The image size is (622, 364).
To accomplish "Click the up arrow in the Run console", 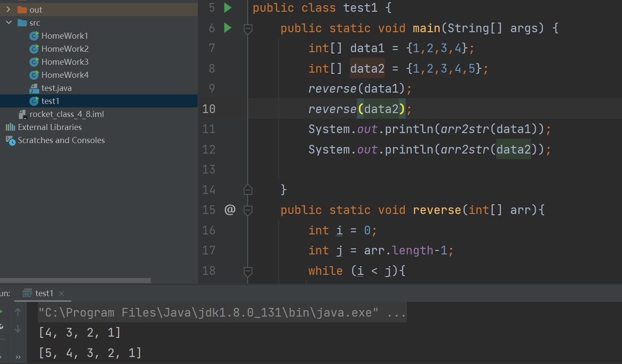I will pyautogui.click(x=18, y=312).
